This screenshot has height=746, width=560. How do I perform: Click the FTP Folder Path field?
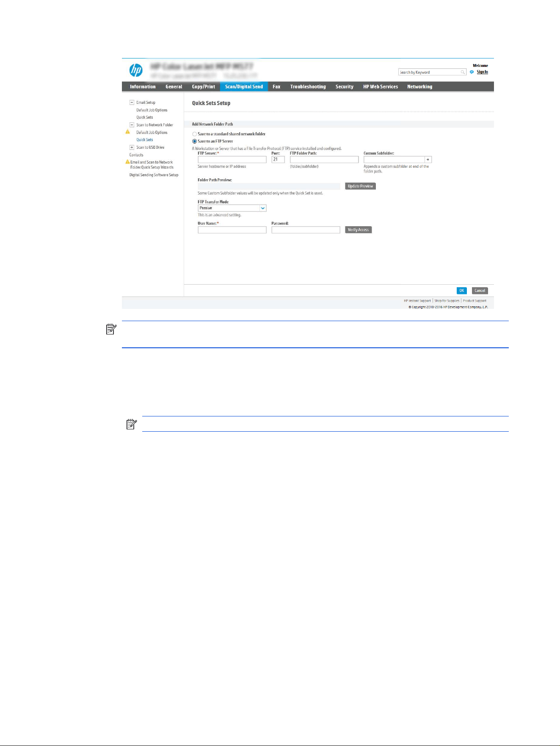point(324,160)
